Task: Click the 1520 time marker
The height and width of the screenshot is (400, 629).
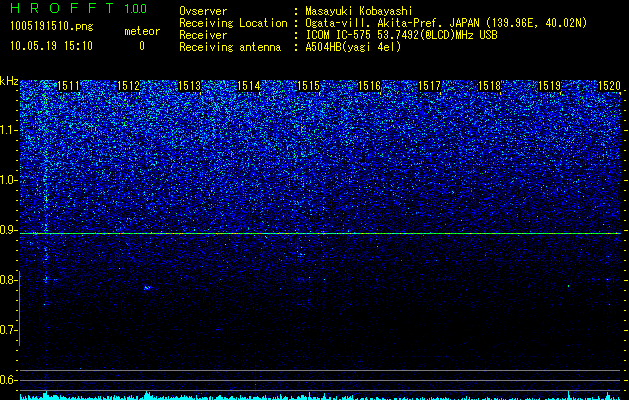Action: pyautogui.click(x=609, y=86)
